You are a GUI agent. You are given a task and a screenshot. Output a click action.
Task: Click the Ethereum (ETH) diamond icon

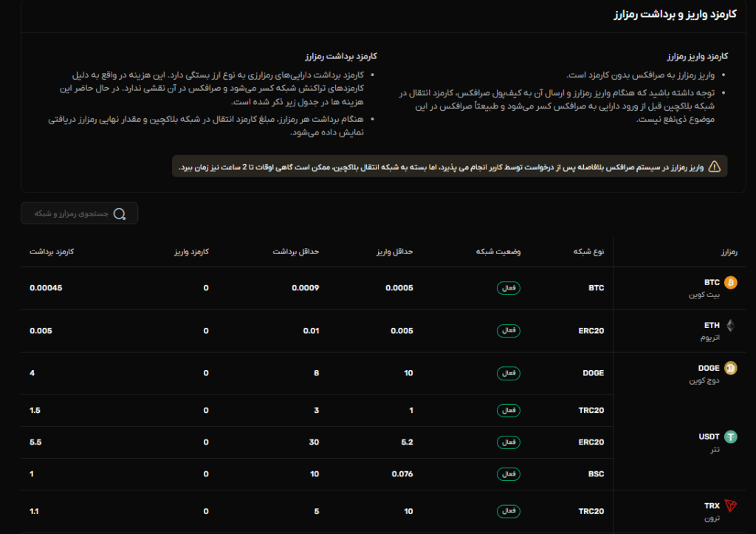[x=731, y=326]
